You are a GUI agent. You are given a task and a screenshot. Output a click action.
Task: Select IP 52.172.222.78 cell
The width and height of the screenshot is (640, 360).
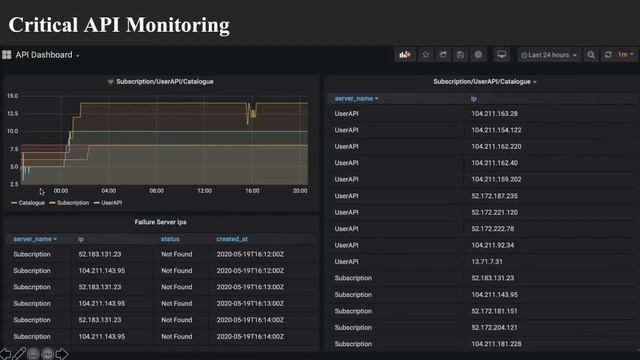(x=493, y=229)
